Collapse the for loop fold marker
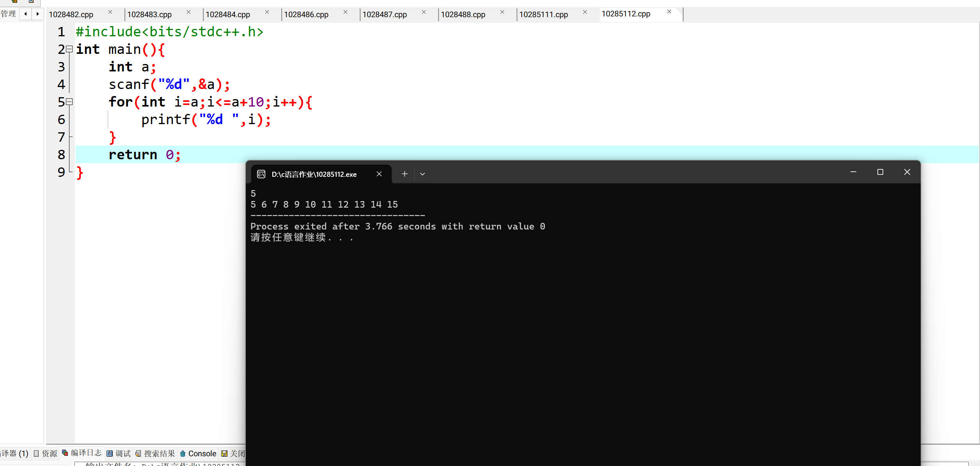This screenshot has width=980, height=466. pos(69,102)
